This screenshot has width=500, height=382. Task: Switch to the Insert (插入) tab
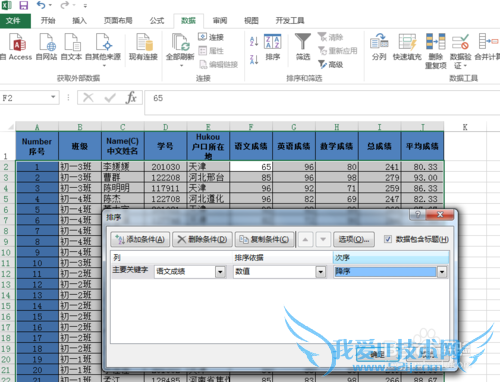pos(79,21)
